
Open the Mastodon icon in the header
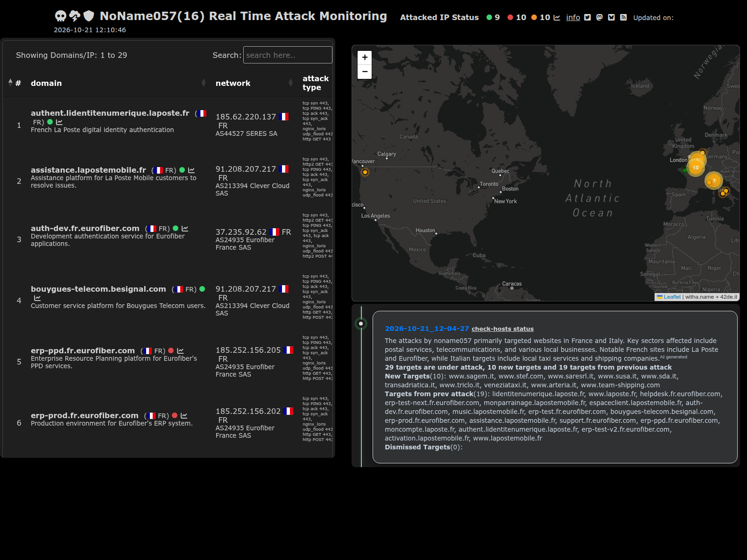pos(599,17)
